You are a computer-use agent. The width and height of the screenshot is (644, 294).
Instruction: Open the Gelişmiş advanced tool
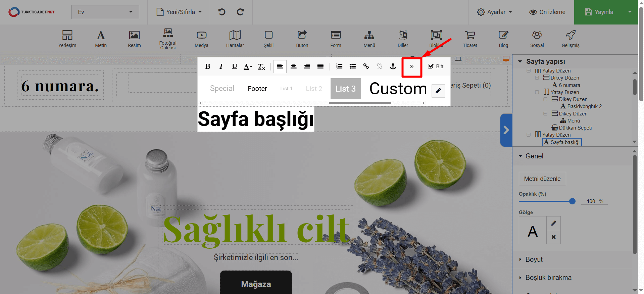[571, 39]
